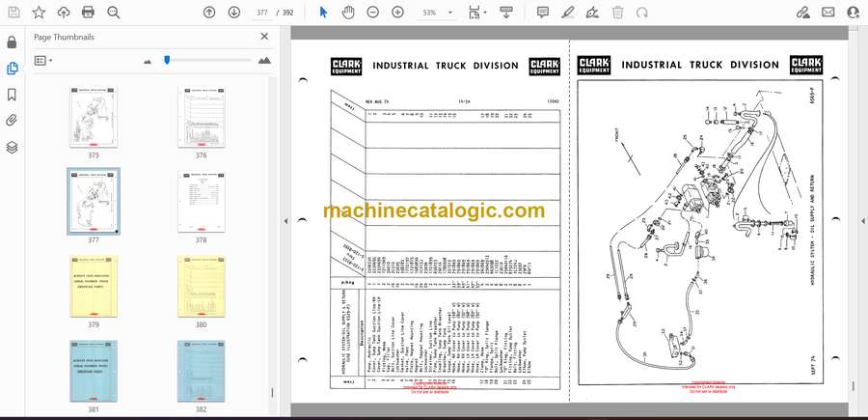
Task: Click the share link icon
Action: coord(803,13)
